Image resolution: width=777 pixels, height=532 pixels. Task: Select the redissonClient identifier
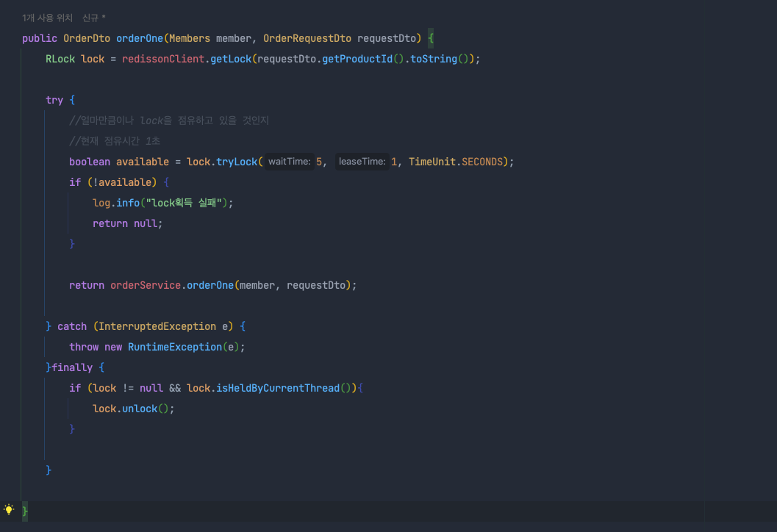pos(162,58)
